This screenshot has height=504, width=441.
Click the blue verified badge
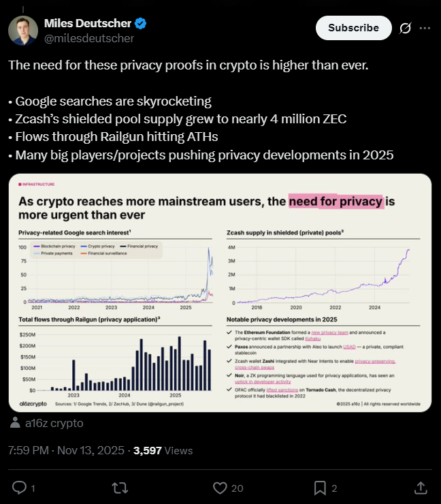pyautogui.click(x=141, y=24)
